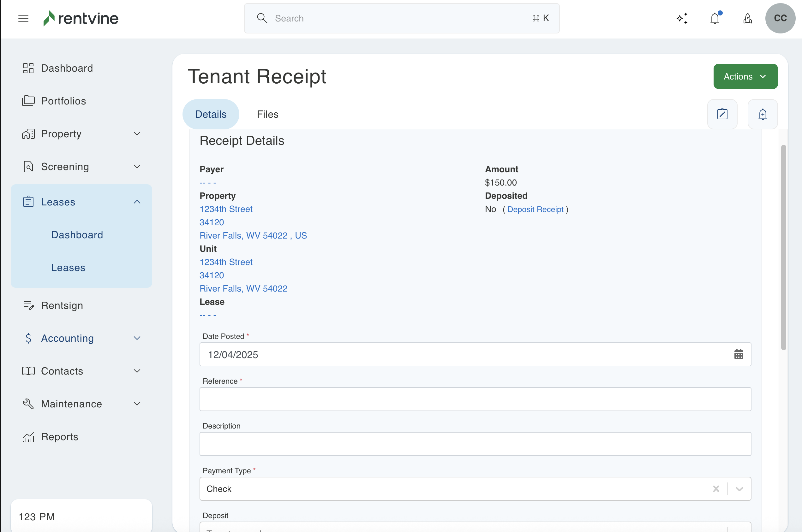The height and width of the screenshot is (532, 802).
Task: Open the notifications bell
Action: (x=715, y=18)
